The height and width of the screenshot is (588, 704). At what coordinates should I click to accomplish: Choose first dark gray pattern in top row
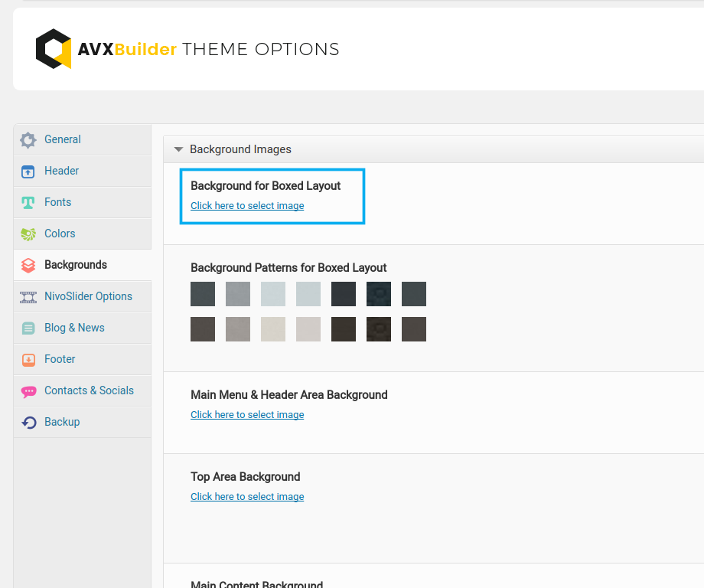click(203, 294)
